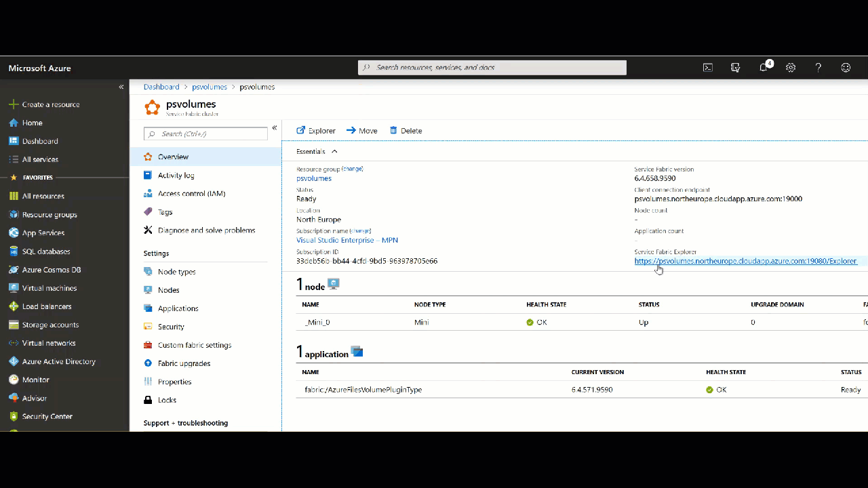The height and width of the screenshot is (488, 868).
Task: Click the Virtual machines icon
Action: [14, 288]
